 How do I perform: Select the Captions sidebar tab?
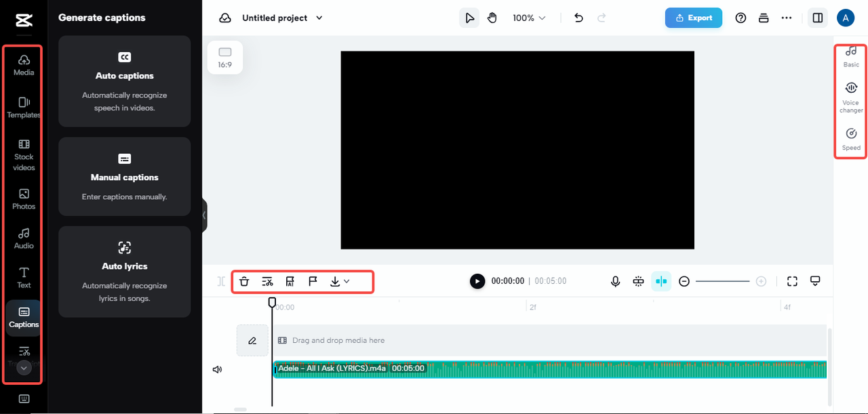coord(24,318)
